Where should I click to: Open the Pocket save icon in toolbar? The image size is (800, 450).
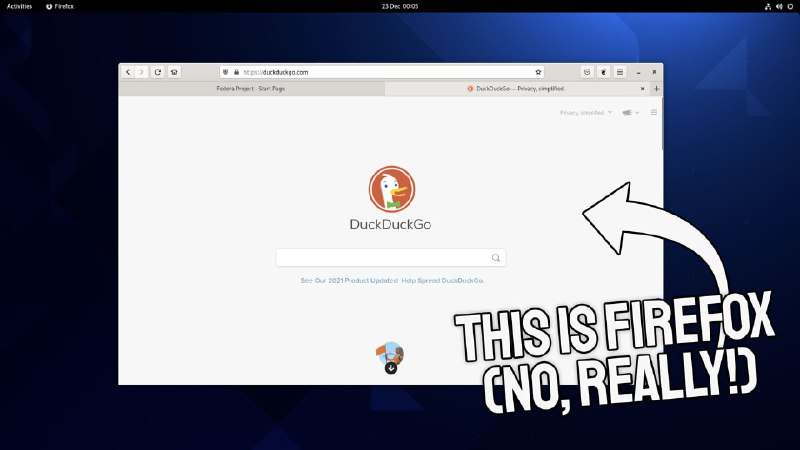(587, 72)
